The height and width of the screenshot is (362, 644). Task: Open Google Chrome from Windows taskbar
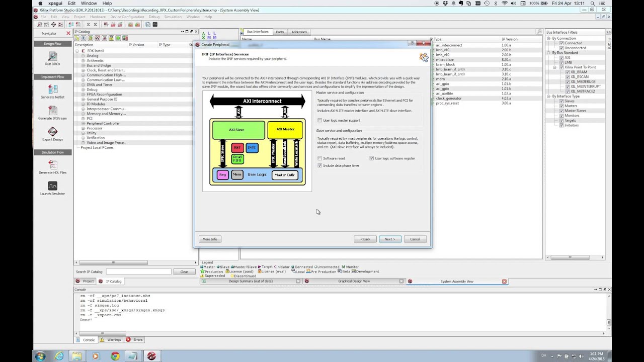(115, 356)
